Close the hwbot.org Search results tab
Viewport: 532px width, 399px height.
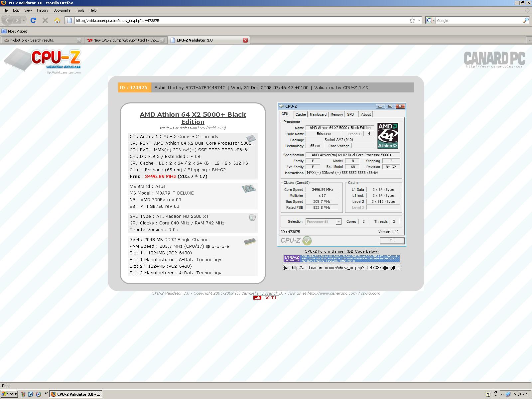[79, 40]
